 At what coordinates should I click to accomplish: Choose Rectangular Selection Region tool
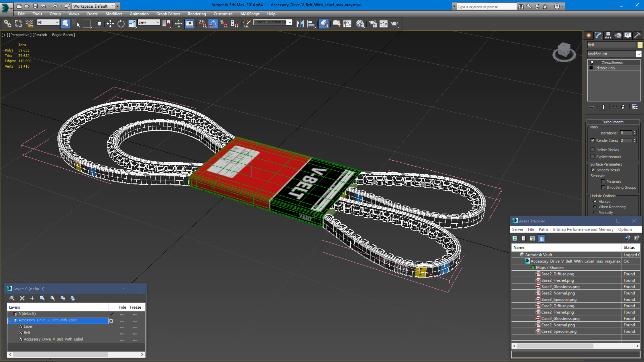[87, 23]
